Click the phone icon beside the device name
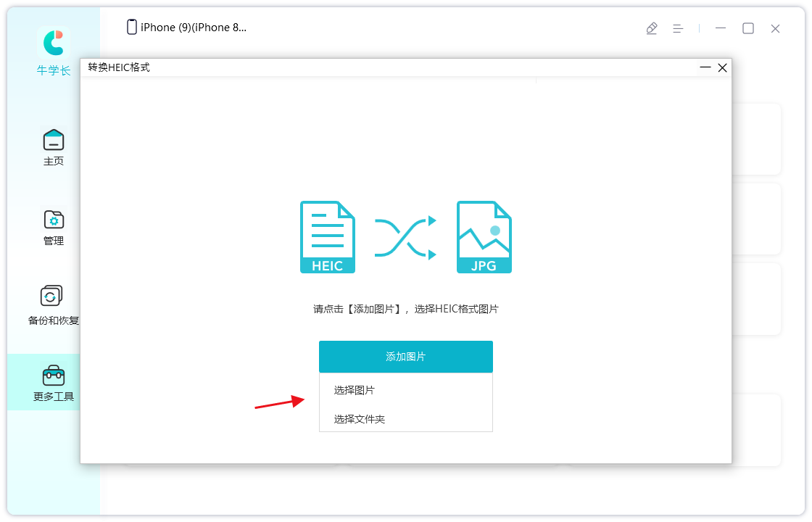 pyautogui.click(x=131, y=26)
